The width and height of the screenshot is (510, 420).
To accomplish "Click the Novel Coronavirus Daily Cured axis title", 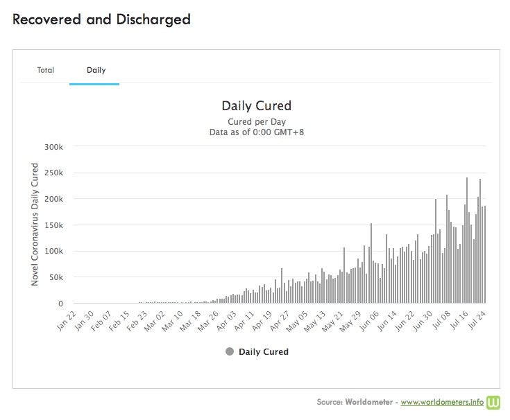I will pos(35,225).
